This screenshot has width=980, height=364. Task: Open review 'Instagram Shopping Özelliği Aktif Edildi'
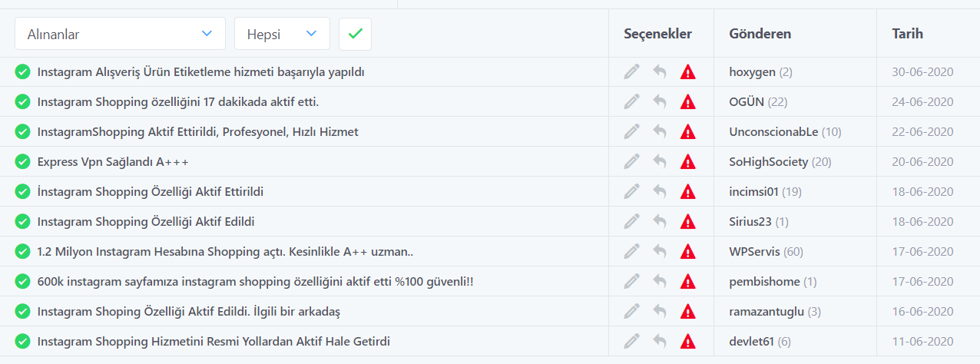click(x=146, y=222)
